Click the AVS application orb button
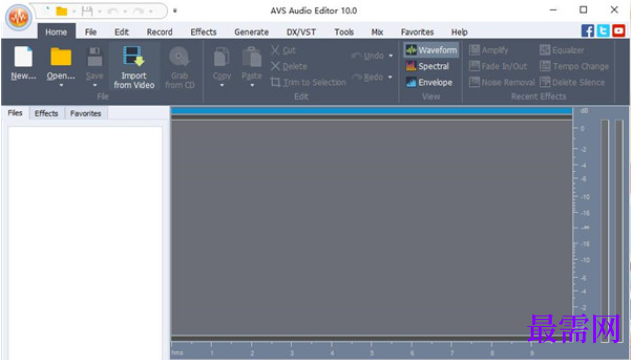This screenshot has width=639, height=360. (18, 17)
